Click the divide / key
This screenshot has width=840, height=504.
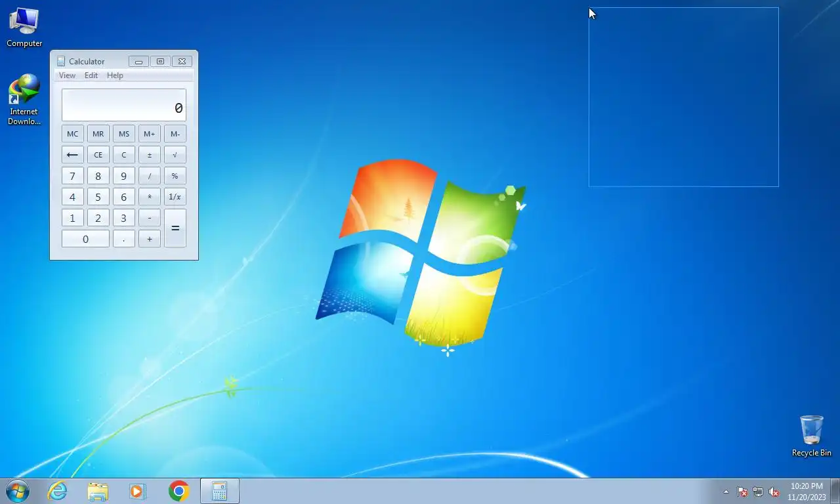click(x=150, y=176)
